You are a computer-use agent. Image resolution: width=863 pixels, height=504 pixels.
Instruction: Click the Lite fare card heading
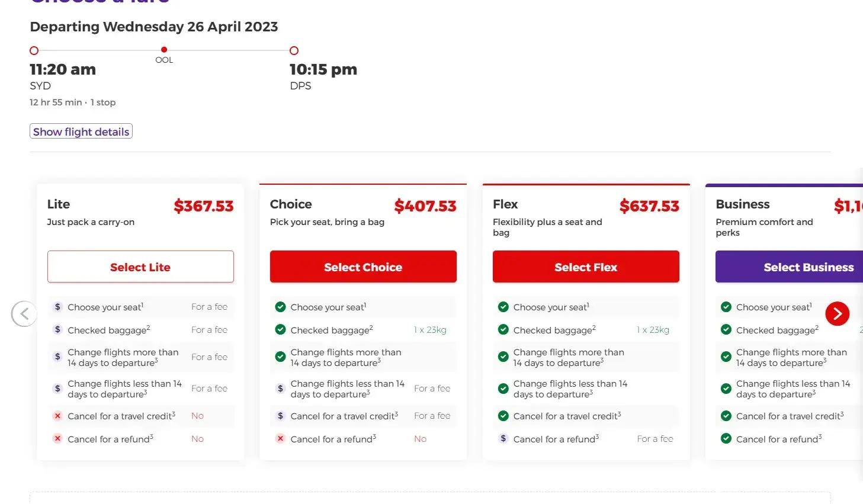click(59, 204)
